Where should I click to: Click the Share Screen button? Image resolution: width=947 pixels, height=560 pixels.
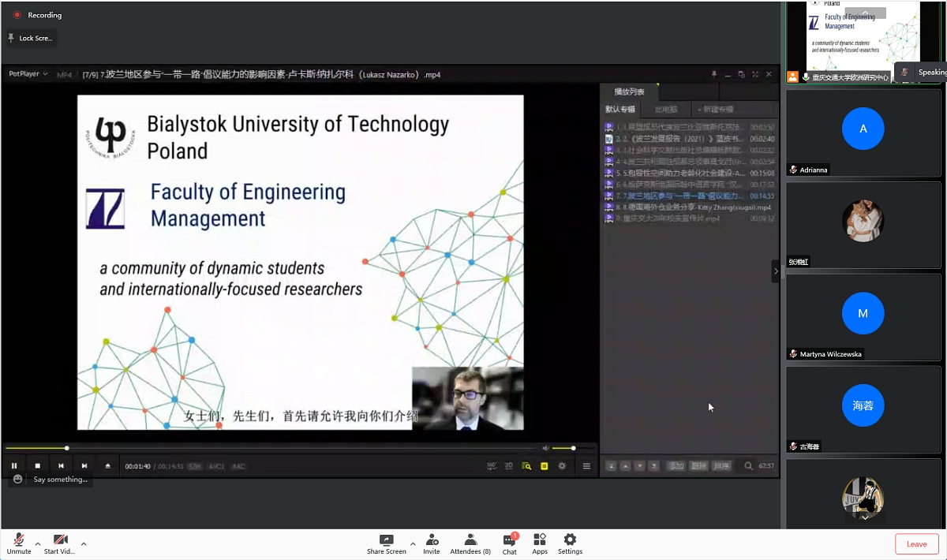click(x=387, y=544)
